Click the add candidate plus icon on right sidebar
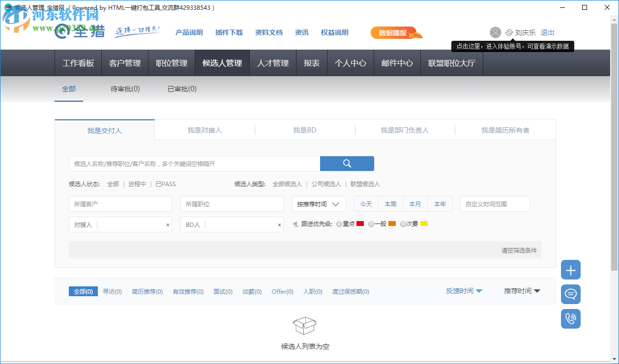 pyautogui.click(x=570, y=269)
